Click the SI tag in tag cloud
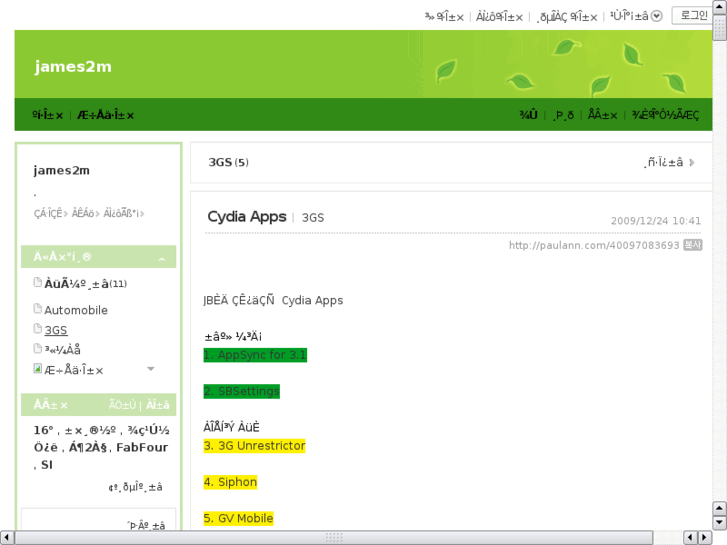 (47, 465)
